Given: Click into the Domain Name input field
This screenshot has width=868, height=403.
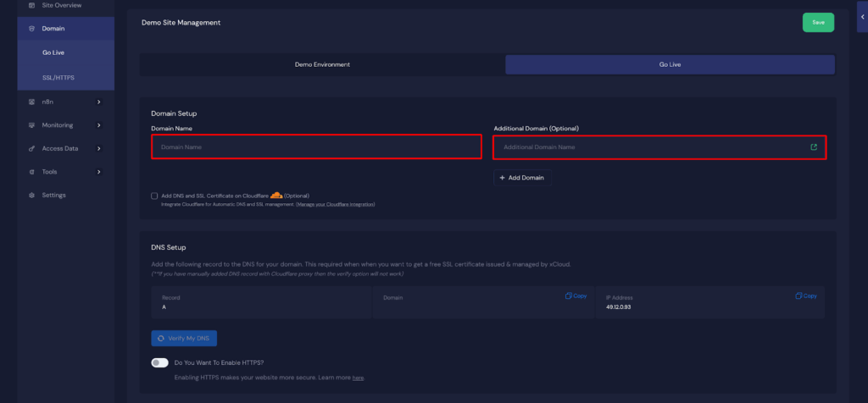Looking at the screenshot, I should tap(316, 147).
